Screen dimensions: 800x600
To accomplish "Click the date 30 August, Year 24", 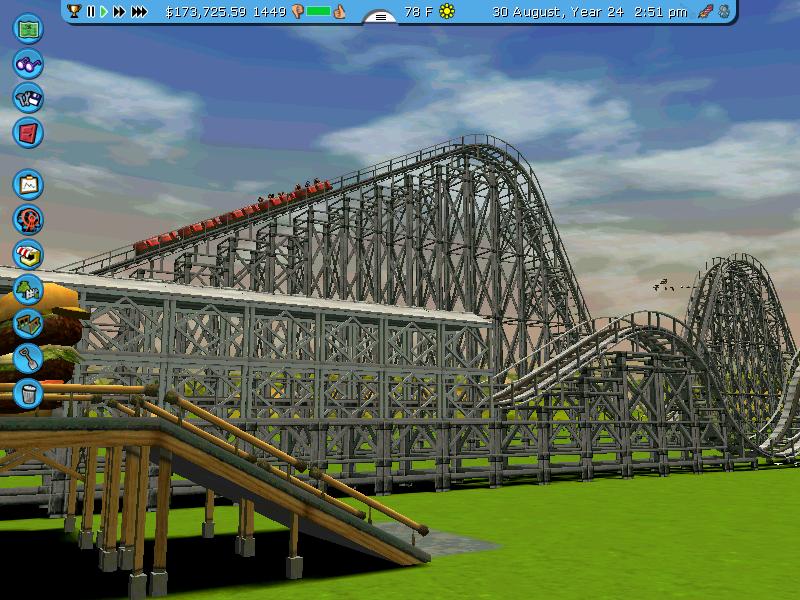I will (558, 12).
